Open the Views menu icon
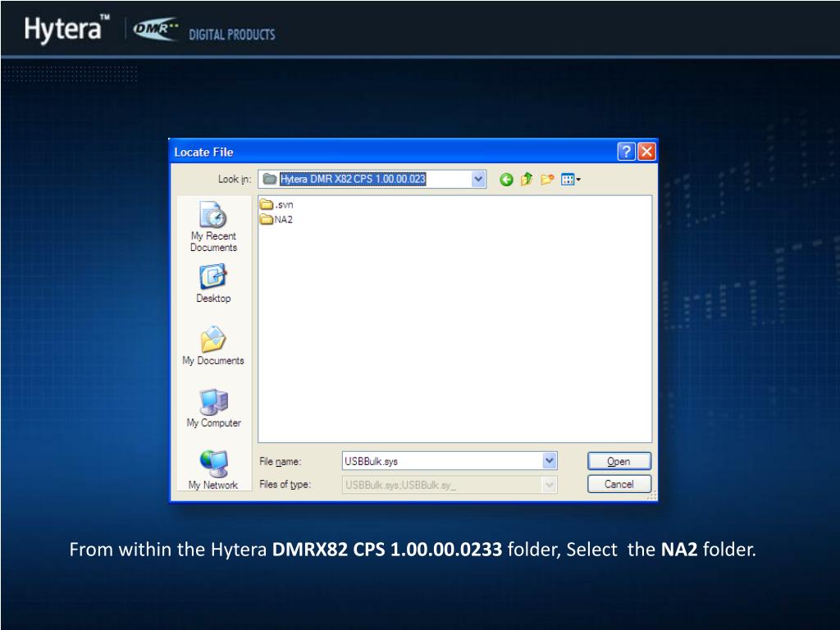Image resolution: width=840 pixels, height=630 pixels. pos(571,180)
